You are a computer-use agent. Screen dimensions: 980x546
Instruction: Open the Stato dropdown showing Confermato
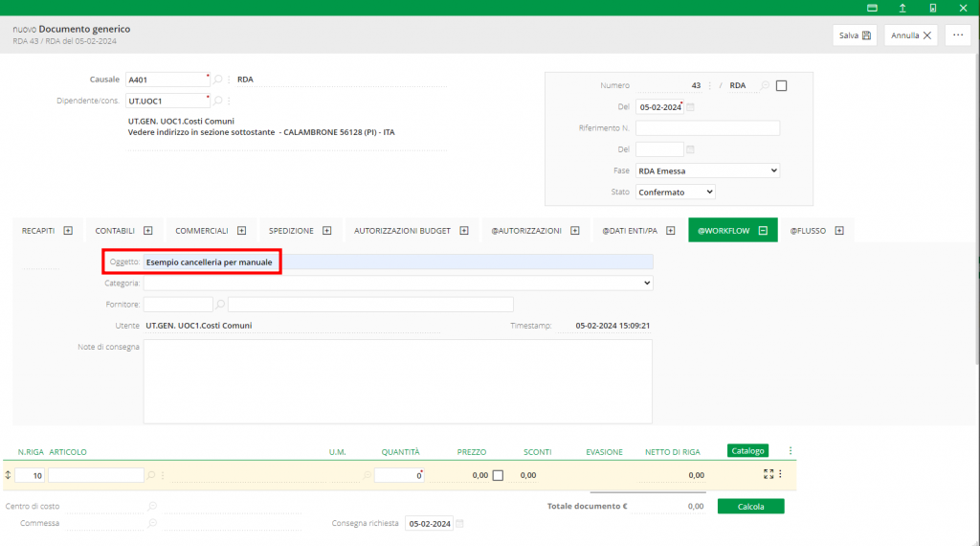tap(675, 192)
